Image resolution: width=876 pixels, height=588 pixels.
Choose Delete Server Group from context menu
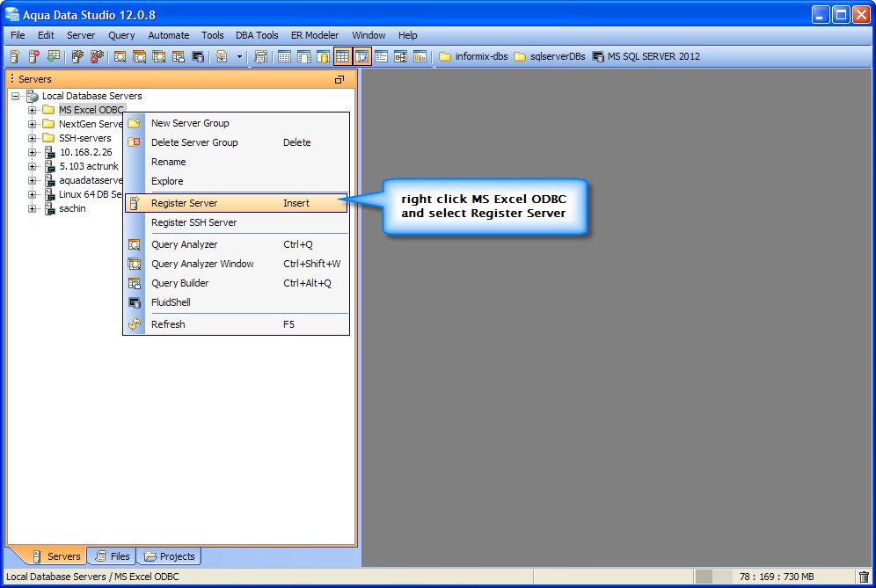[237, 142]
